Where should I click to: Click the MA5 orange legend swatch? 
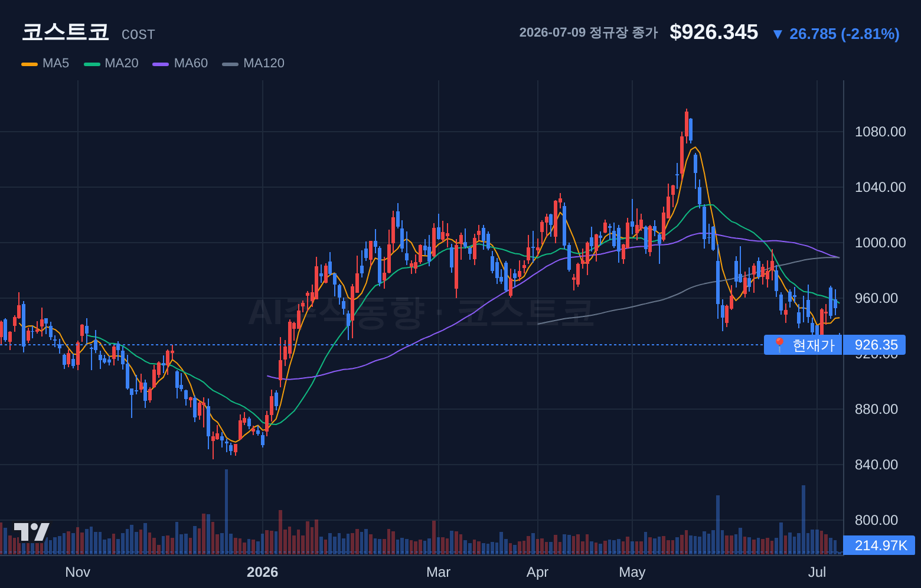pos(30,64)
